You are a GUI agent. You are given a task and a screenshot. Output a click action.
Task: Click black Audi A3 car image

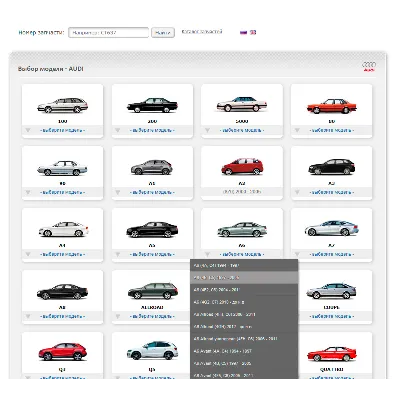click(x=332, y=167)
